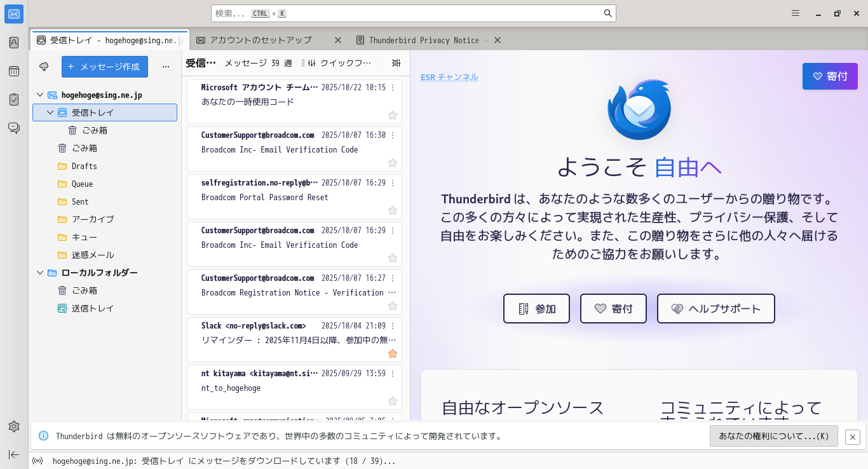Click the 参加 button
Image resolution: width=868 pixels, height=469 pixels.
536,309
